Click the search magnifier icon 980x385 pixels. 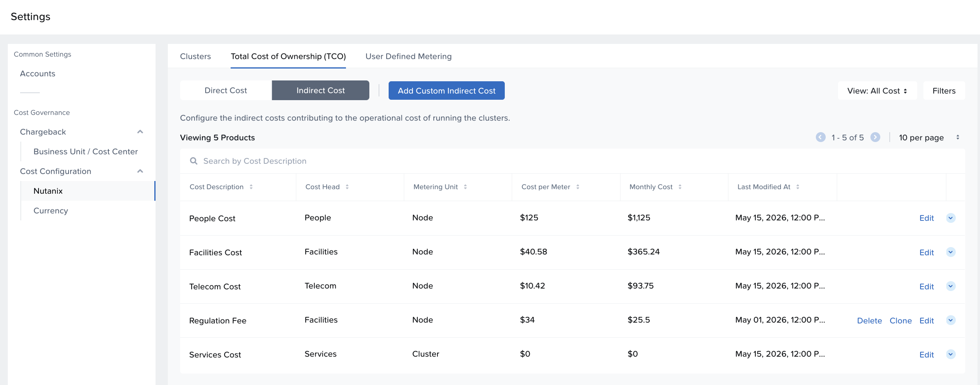tap(194, 161)
